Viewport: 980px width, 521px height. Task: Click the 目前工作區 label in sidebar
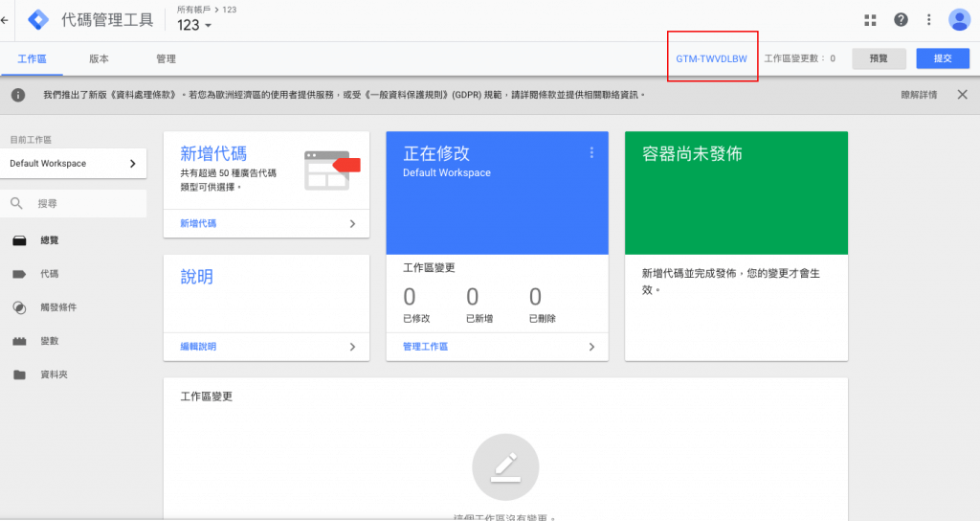coord(31,140)
